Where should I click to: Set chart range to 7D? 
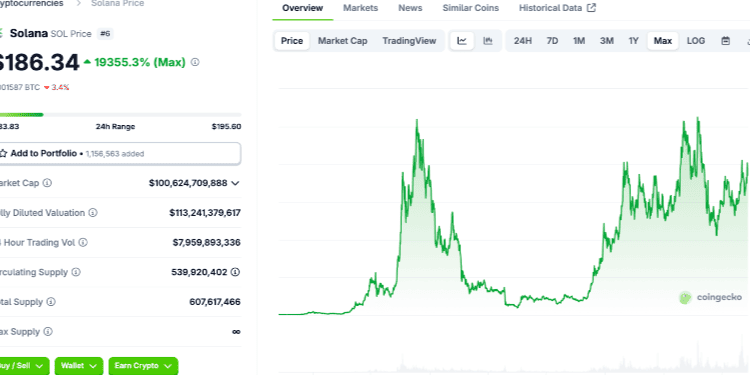click(x=552, y=41)
